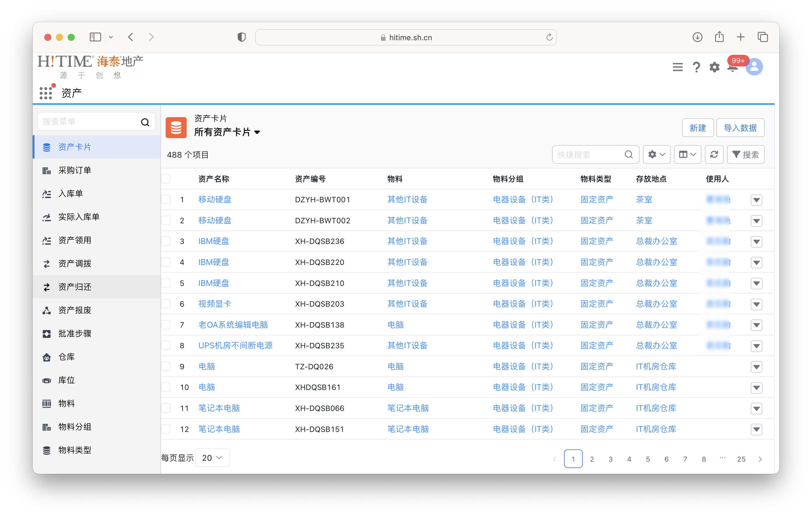Check row 9 checkbox for TZ-DQ026
This screenshot has width=812, height=517.
166,366
